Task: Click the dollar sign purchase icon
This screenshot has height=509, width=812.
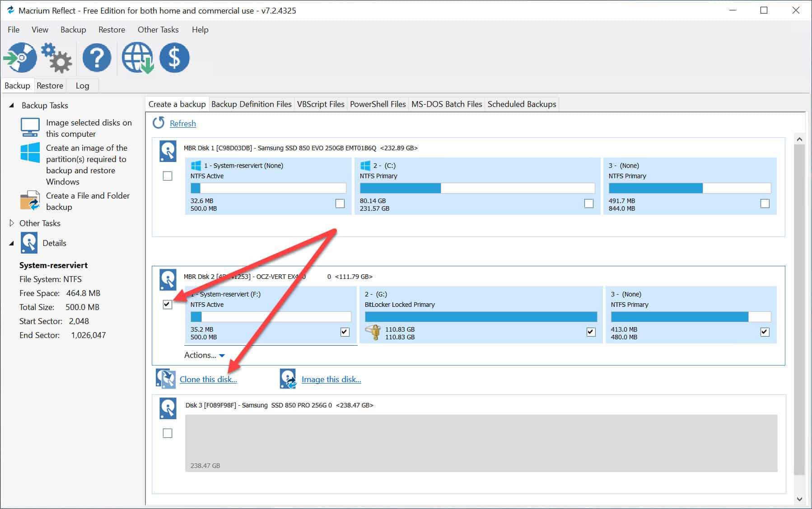Action: [174, 58]
